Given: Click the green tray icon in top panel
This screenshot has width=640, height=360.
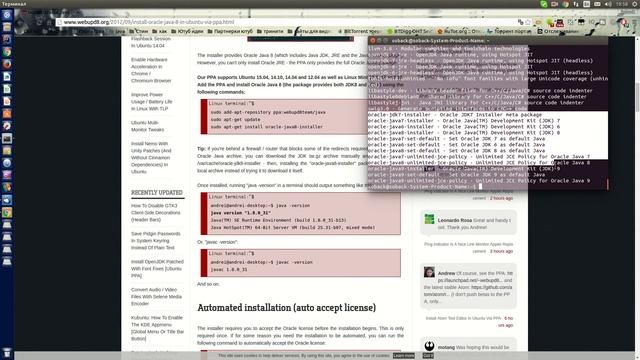Looking at the screenshot, I should (x=544, y=4).
